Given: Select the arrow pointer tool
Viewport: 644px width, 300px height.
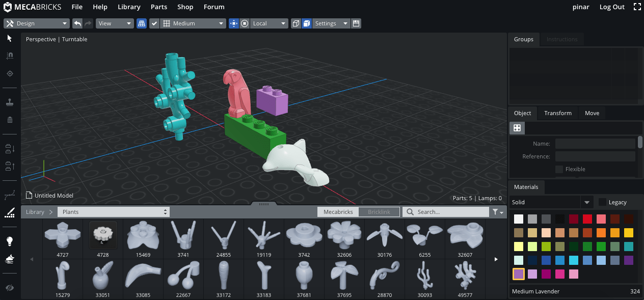Looking at the screenshot, I should (10, 39).
